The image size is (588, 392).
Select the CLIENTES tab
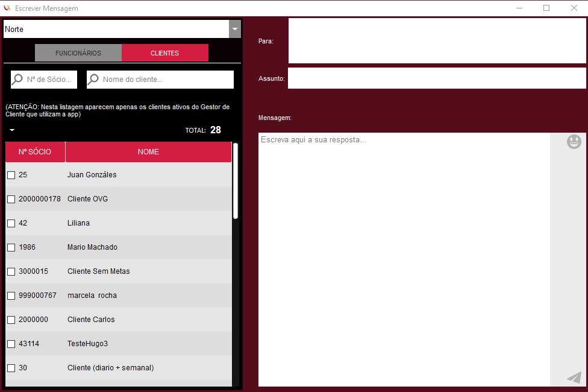click(x=164, y=53)
